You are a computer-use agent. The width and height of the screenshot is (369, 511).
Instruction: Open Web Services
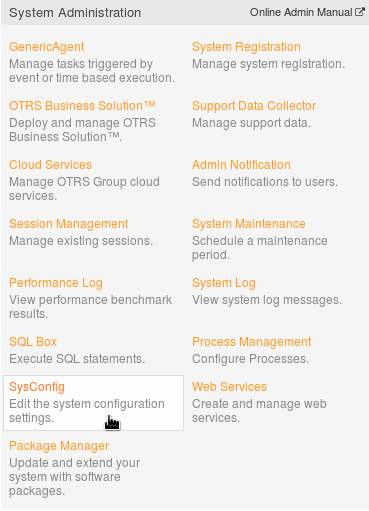(229, 387)
